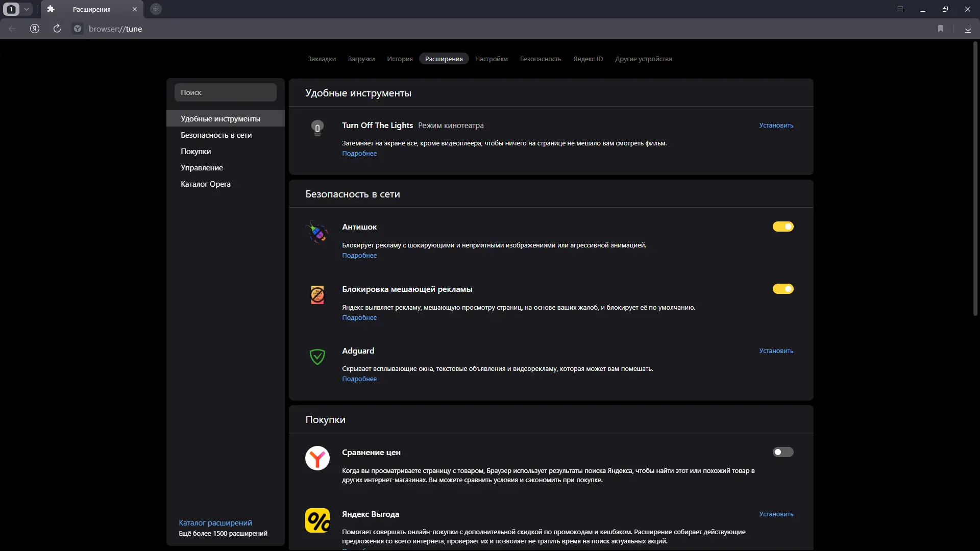Switch to the Настройки tab
Screen dimensions: 980x551
pyautogui.click(x=491, y=59)
